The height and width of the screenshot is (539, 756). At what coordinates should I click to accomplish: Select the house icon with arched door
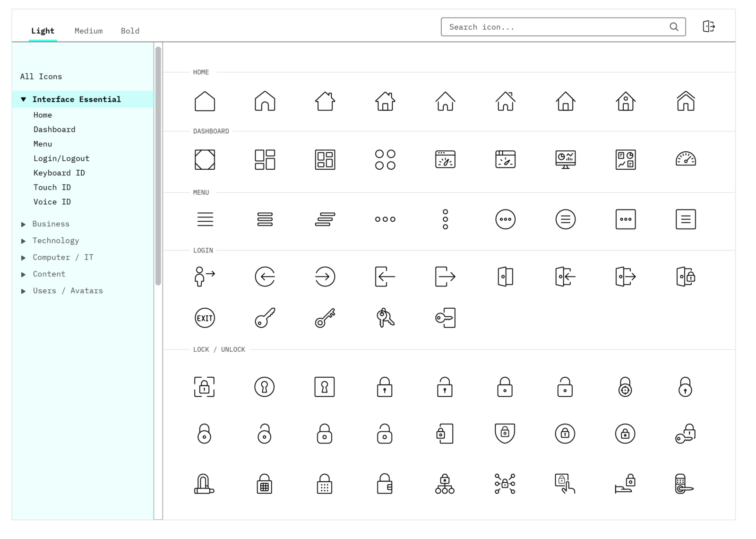click(265, 101)
